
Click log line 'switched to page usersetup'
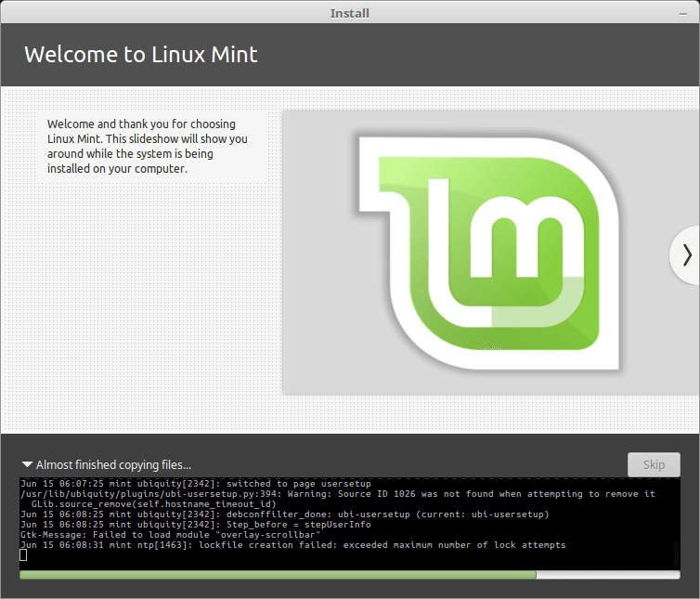(x=196, y=483)
